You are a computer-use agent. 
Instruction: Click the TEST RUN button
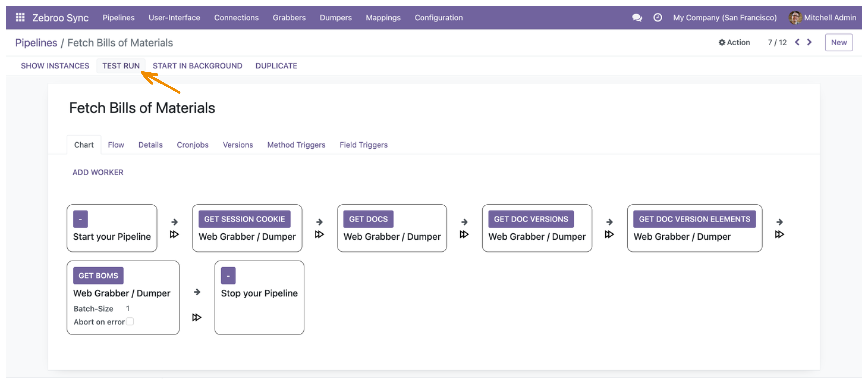121,66
